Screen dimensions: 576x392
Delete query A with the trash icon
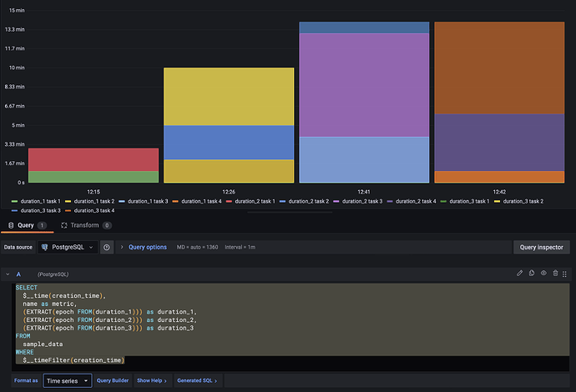coord(555,273)
